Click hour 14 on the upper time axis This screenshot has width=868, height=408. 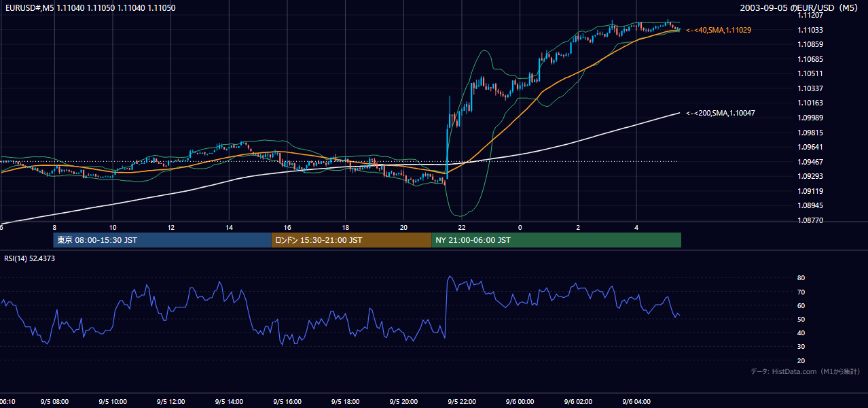[230, 227]
